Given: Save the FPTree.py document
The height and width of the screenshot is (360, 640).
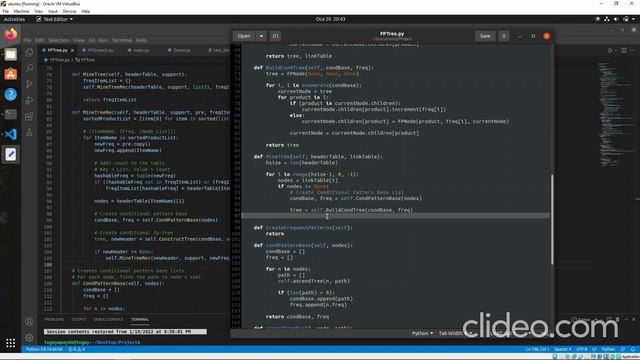Looking at the screenshot, I should (485, 36).
